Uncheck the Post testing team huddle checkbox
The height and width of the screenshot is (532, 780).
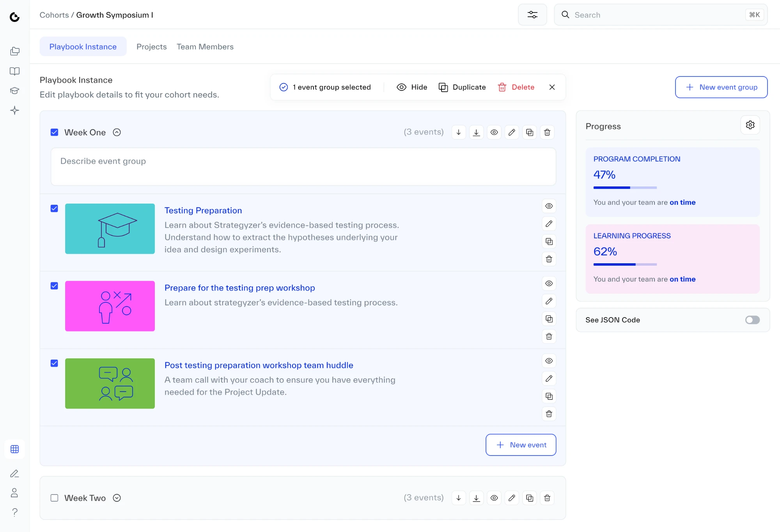[55, 363]
